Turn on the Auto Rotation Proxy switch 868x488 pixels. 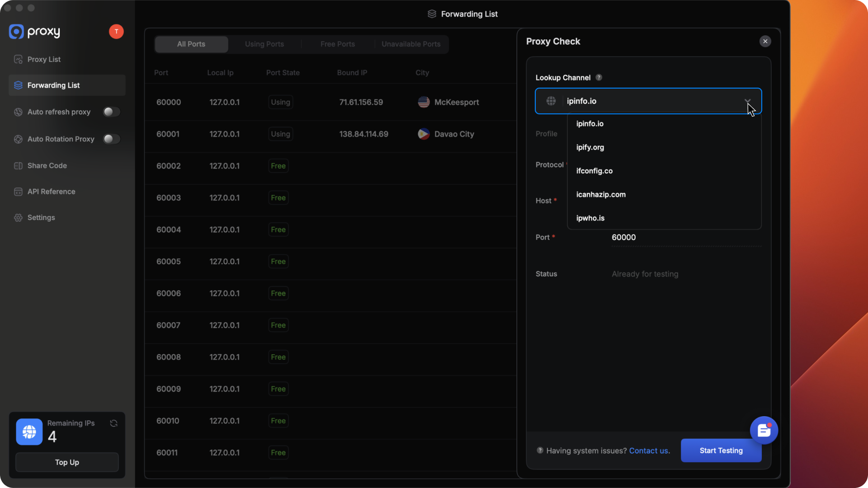coord(111,139)
